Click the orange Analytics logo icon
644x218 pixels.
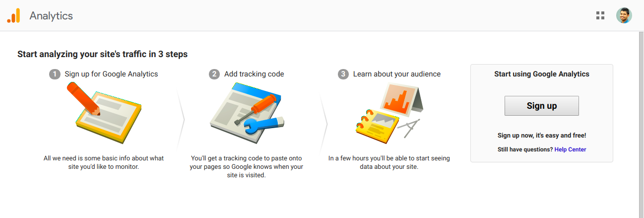[x=13, y=16]
